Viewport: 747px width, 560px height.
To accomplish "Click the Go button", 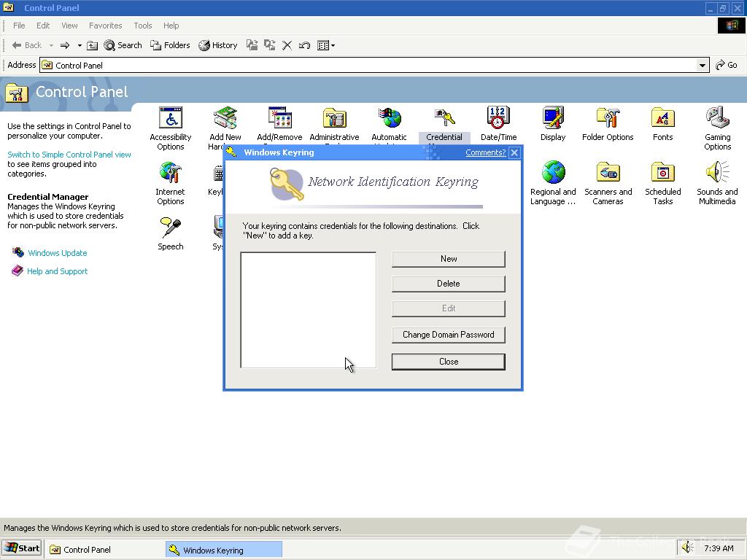I will 727,65.
